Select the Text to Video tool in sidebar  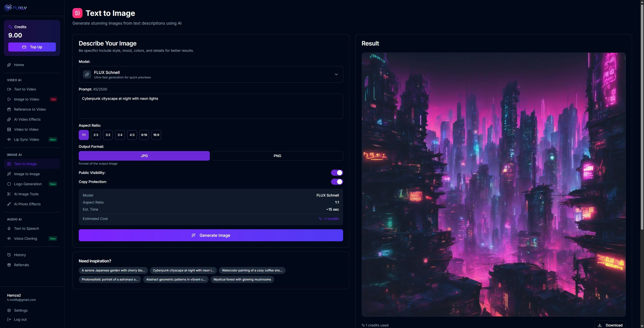tap(25, 89)
